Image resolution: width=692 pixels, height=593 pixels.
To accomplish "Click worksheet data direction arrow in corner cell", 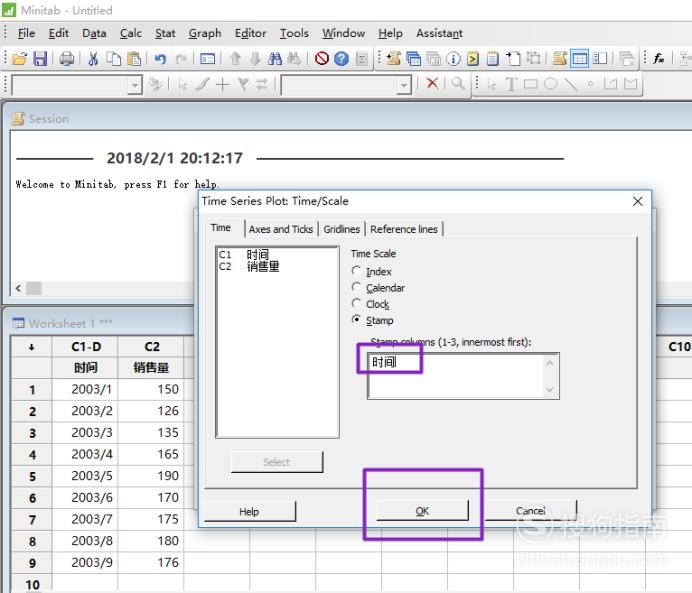I will click(31, 347).
